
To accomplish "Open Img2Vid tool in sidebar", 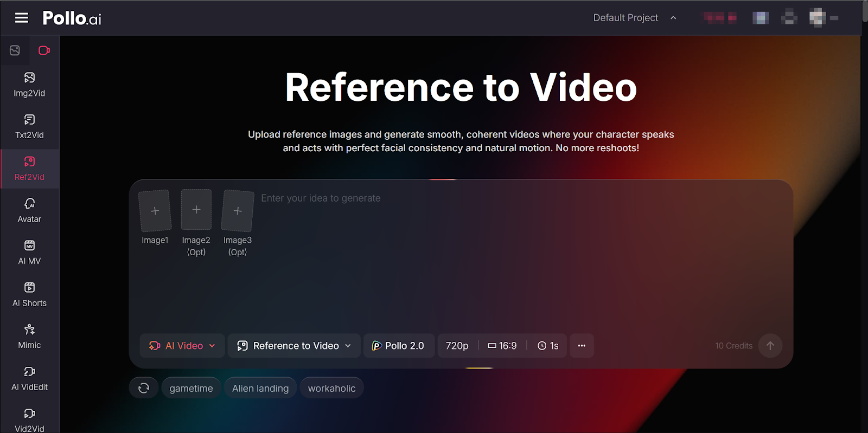I will (29, 85).
